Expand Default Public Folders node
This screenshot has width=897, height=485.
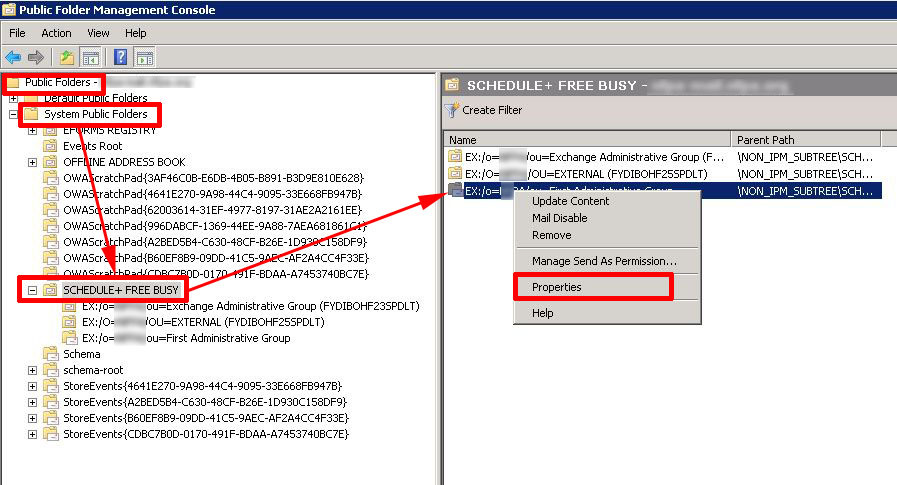tap(13, 98)
